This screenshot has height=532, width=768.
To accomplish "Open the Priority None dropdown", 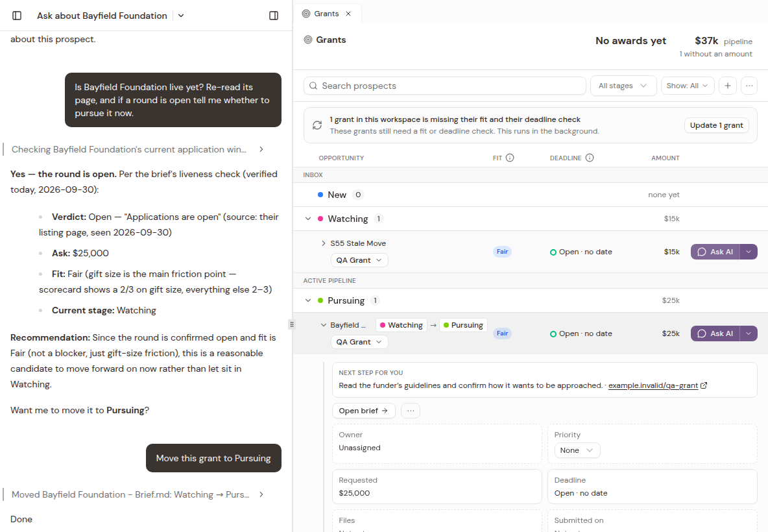I will [x=577, y=450].
